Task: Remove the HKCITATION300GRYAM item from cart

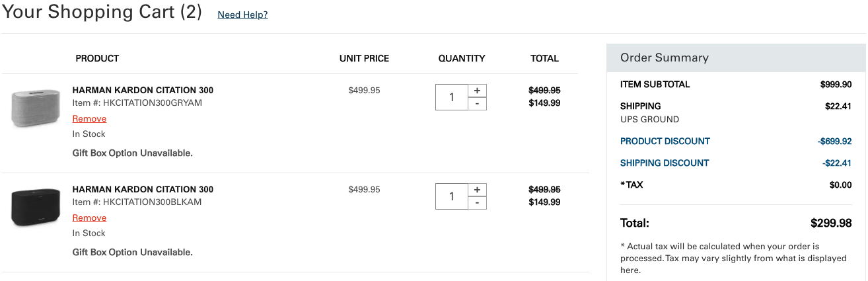Action: 89,119
